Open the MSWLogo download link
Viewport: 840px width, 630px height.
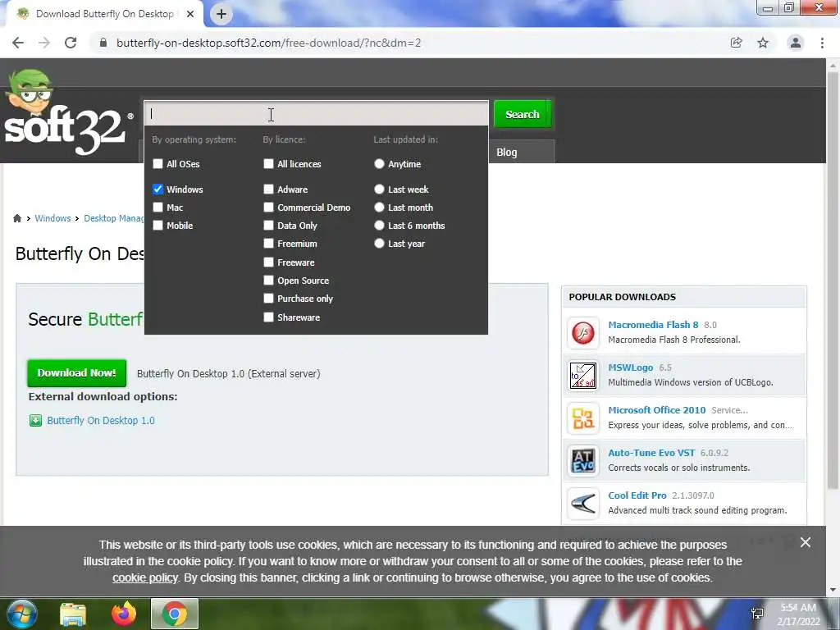pos(631,367)
